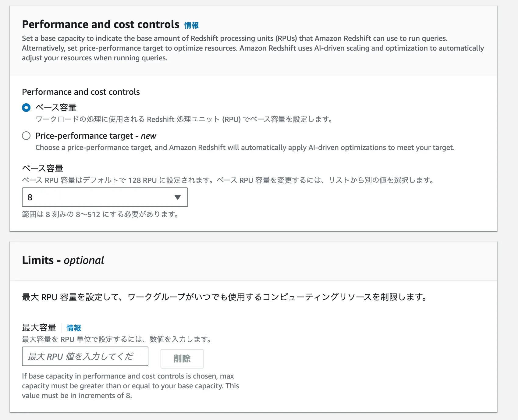Click the Price-performance target description about AI-driven optimizations
This screenshot has width=518, height=420.
[245, 148]
